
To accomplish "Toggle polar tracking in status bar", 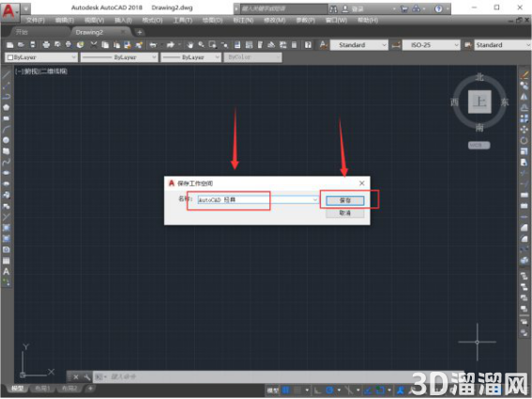I will (x=329, y=391).
